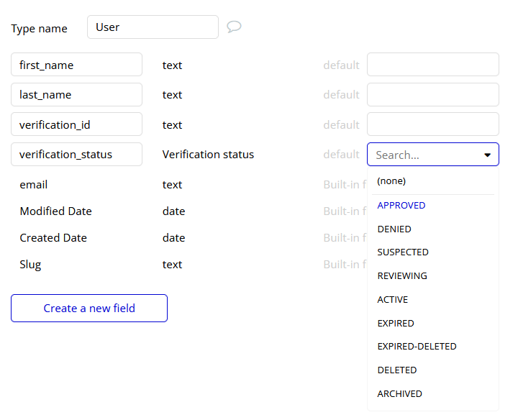Click Create a new field button
This screenshot has width=518, height=420.
click(x=89, y=308)
